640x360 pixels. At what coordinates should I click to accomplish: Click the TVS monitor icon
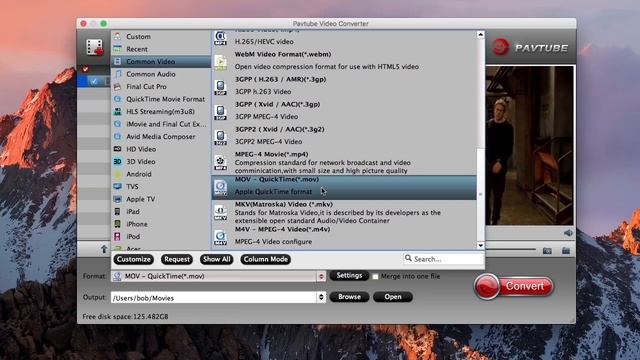tap(118, 187)
